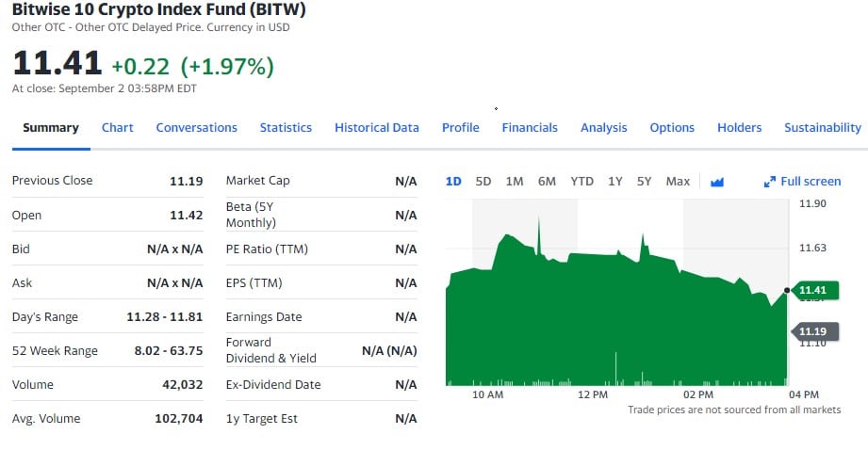The width and height of the screenshot is (868, 450).
Task: Click the Bid label
Action: pos(21,249)
